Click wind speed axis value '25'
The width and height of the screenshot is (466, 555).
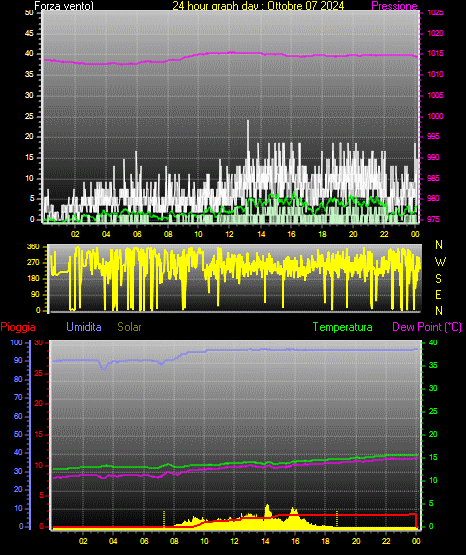(29, 116)
